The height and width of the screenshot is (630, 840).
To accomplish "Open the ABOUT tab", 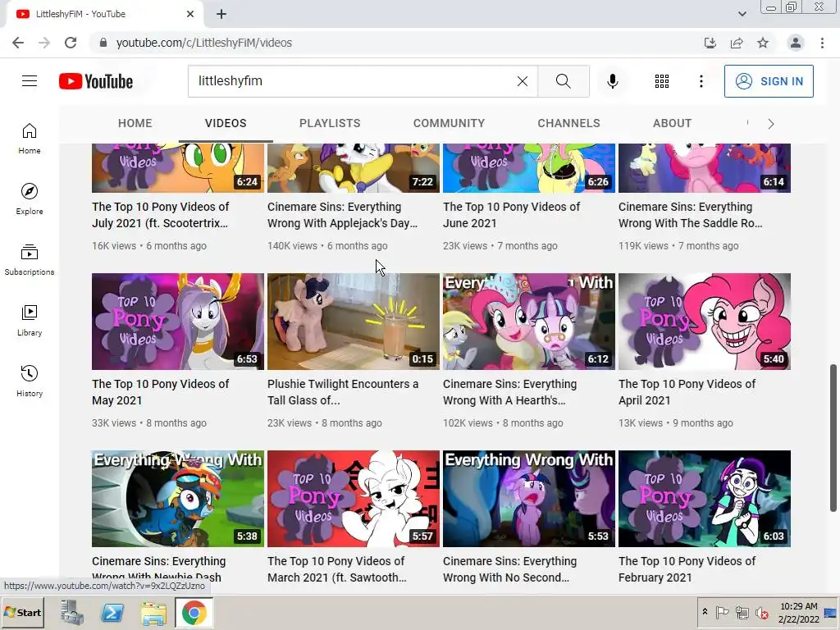I will [x=673, y=123].
